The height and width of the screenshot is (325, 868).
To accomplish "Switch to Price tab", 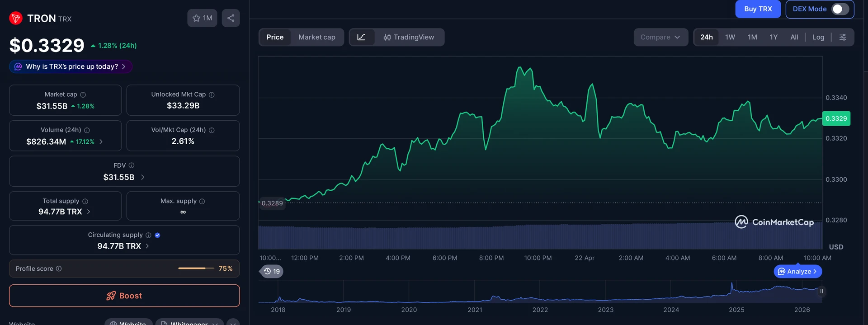I will (x=275, y=37).
